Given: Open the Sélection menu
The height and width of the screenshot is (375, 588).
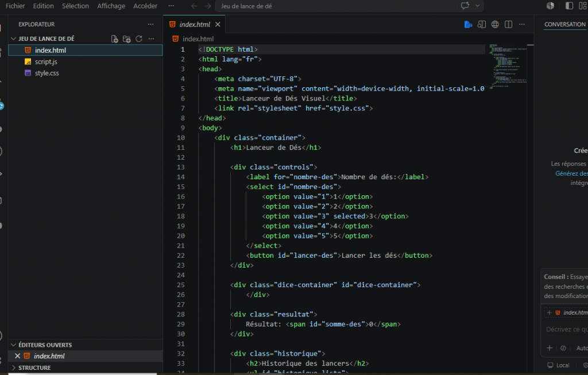Looking at the screenshot, I should click(75, 6).
